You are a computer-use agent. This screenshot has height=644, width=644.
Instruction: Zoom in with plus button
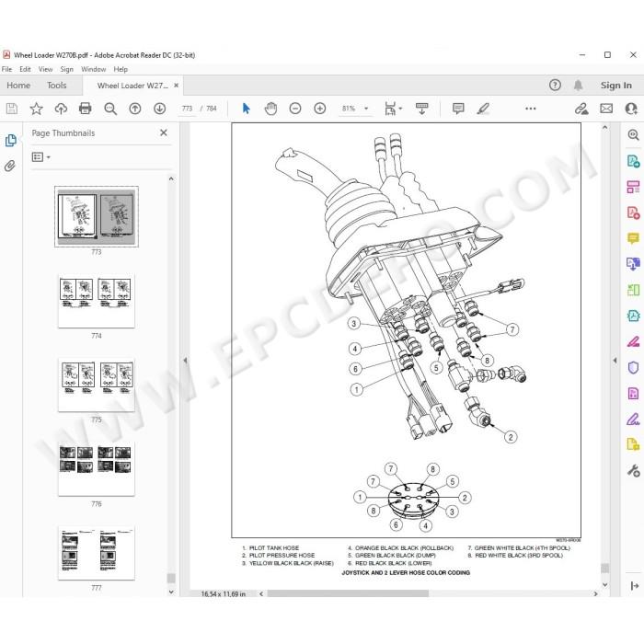click(319, 109)
